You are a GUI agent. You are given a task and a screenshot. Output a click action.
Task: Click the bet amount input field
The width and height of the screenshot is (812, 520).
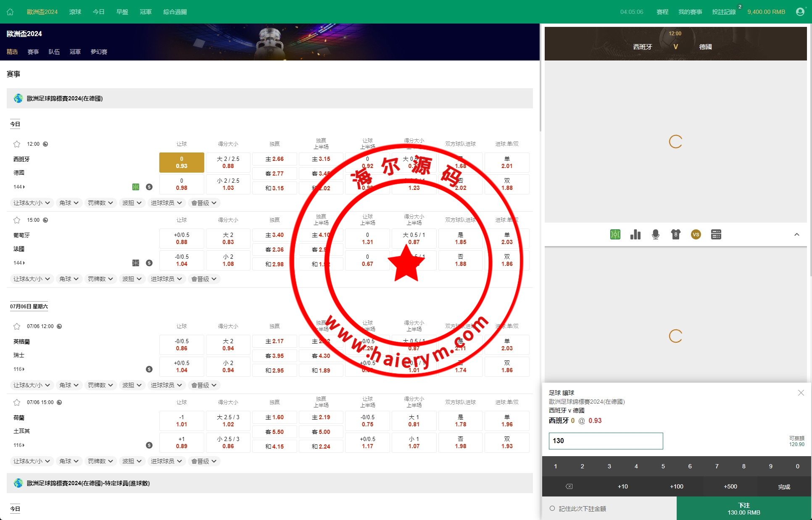605,441
